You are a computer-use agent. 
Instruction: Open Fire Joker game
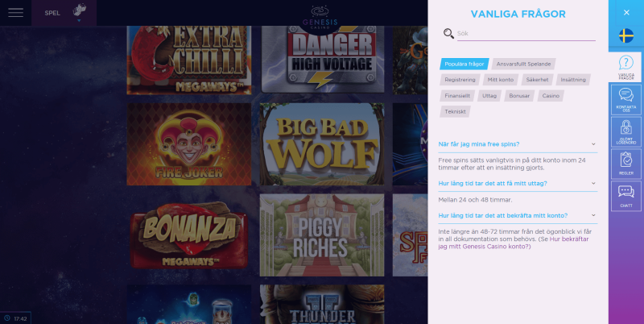coord(189,144)
